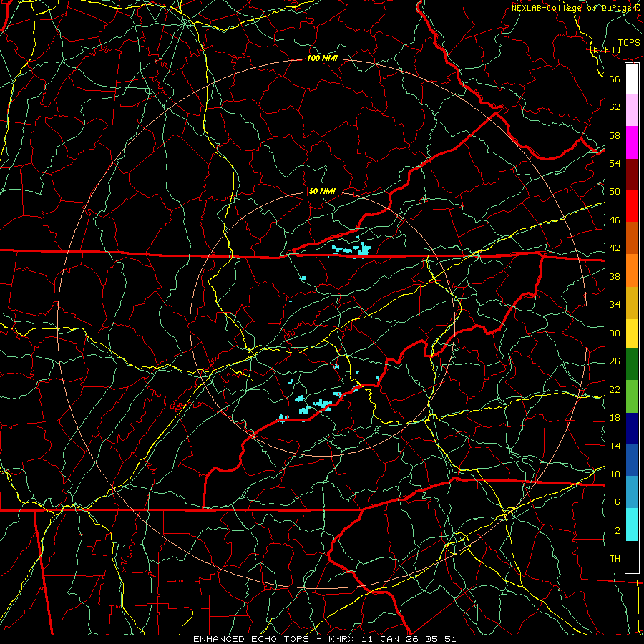This screenshot has width=644, height=644.
Task: Click the light pink legend swatch
Action: click(x=632, y=110)
